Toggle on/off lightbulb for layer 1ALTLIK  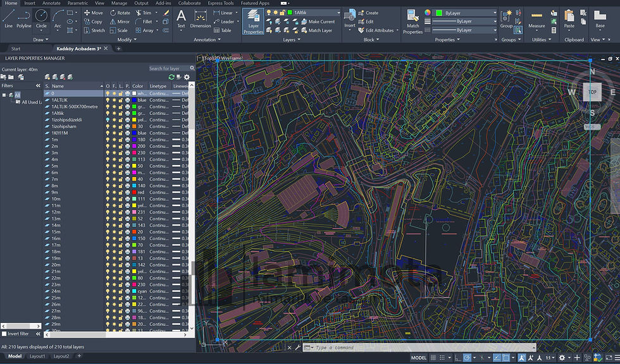(x=108, y=100)
